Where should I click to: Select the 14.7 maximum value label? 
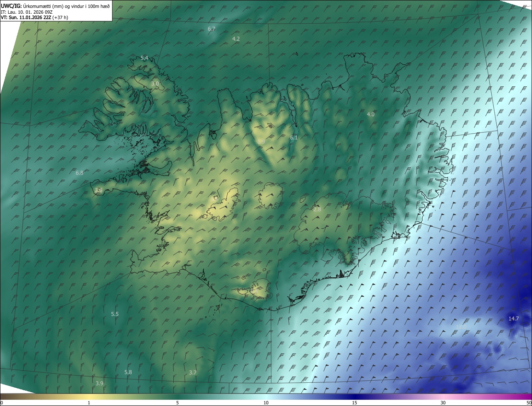(514, 319)
